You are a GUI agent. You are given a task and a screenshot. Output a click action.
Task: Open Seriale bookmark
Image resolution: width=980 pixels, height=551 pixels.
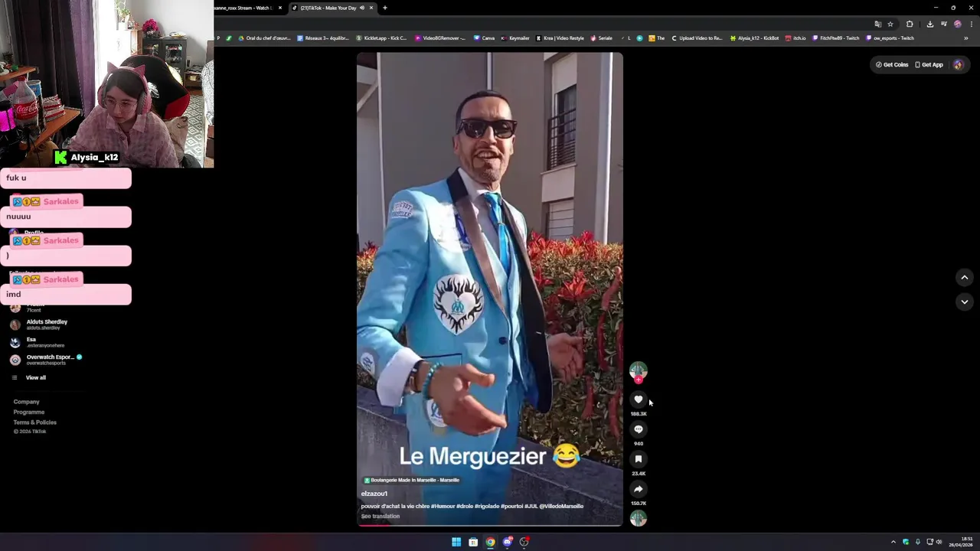602,38
